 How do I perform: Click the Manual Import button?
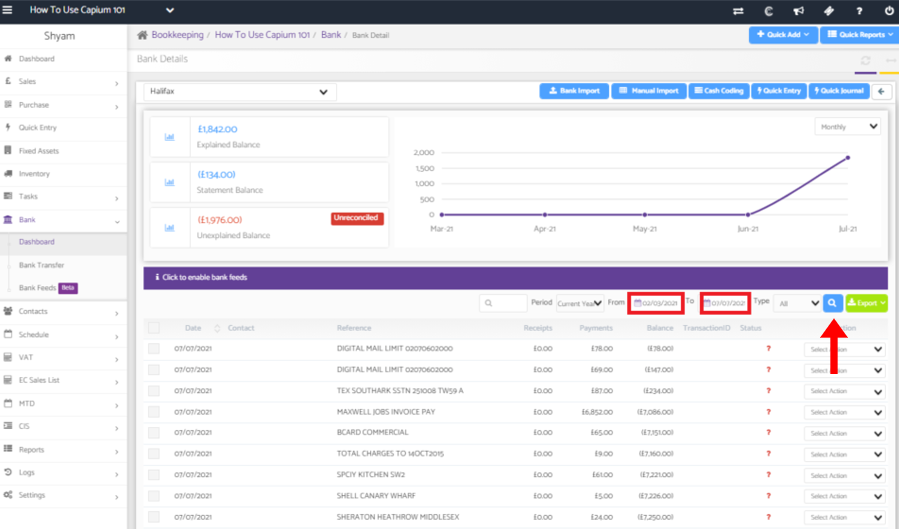[x=649, y=91]
